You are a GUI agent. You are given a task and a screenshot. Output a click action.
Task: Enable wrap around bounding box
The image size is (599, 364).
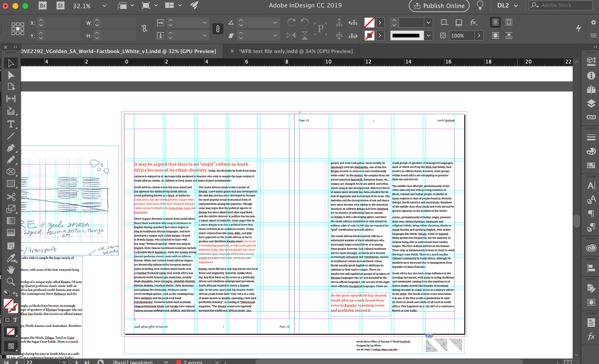tap(509, 22)
